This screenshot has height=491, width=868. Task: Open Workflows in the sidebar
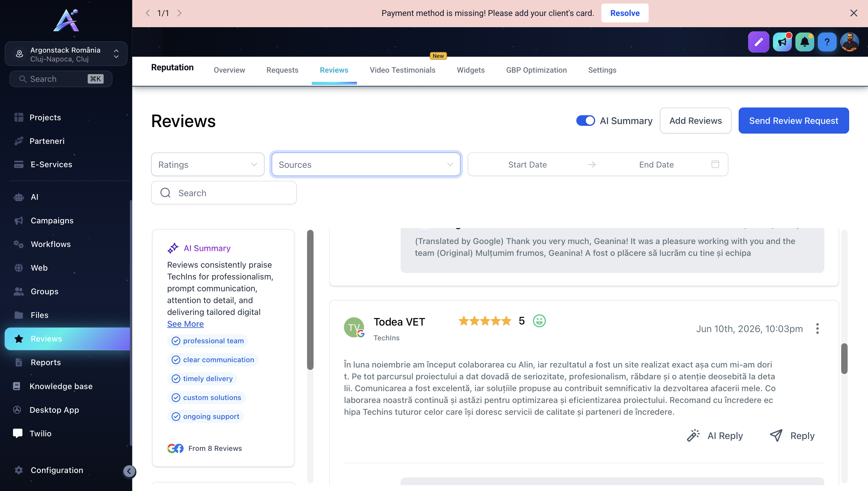(50, 244)
